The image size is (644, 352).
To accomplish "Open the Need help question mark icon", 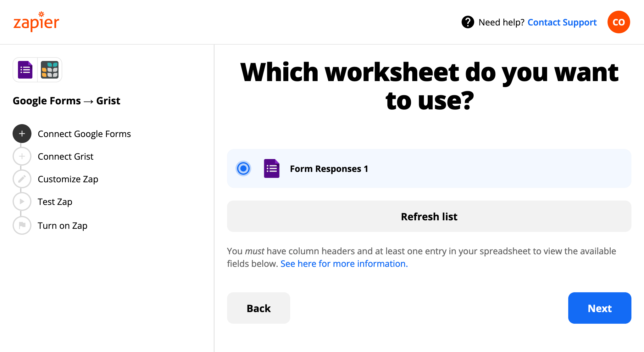I will [x=468, y=22].
